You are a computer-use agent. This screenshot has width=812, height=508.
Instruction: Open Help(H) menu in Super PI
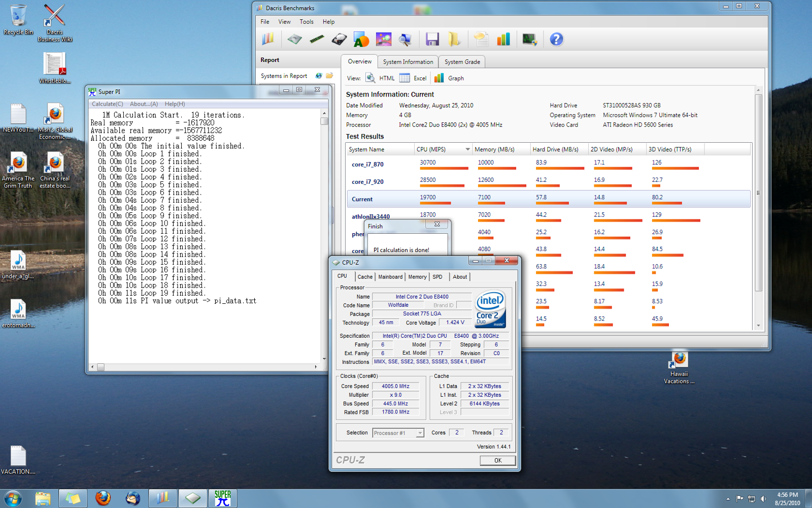[175, 104]
